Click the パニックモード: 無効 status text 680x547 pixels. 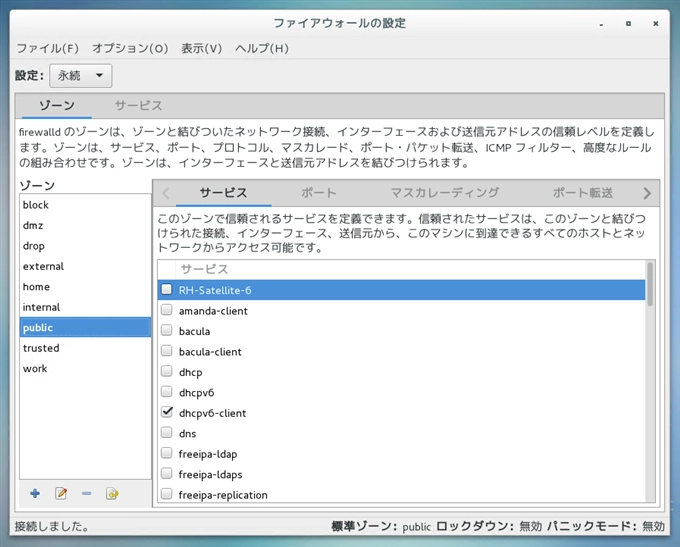pyautogui.click(x=605, y=527)
